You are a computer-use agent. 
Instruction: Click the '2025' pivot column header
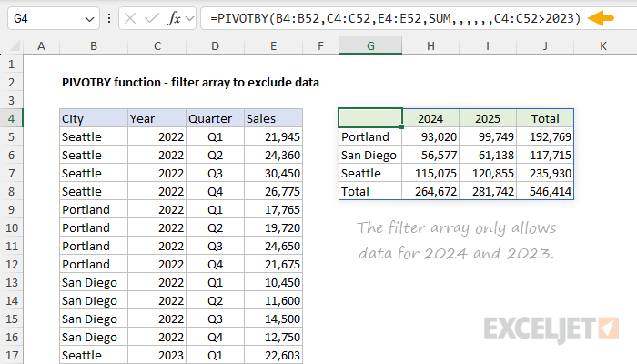coord(488,118)
